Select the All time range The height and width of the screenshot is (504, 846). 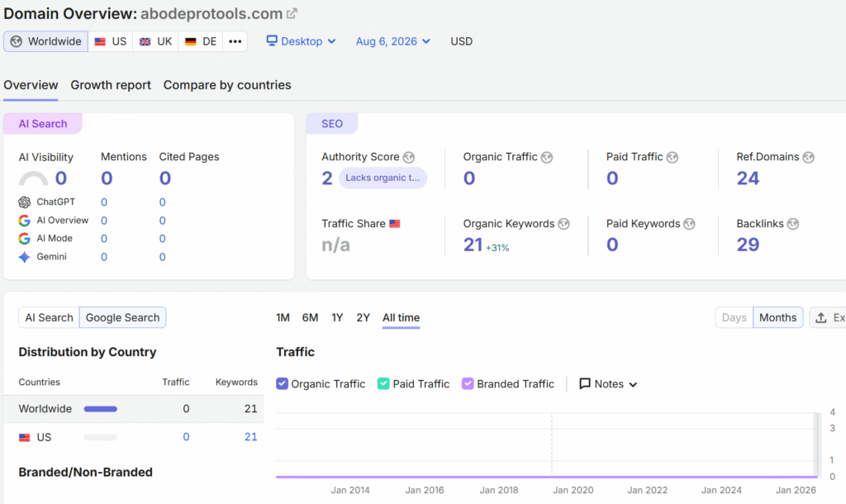401,318
